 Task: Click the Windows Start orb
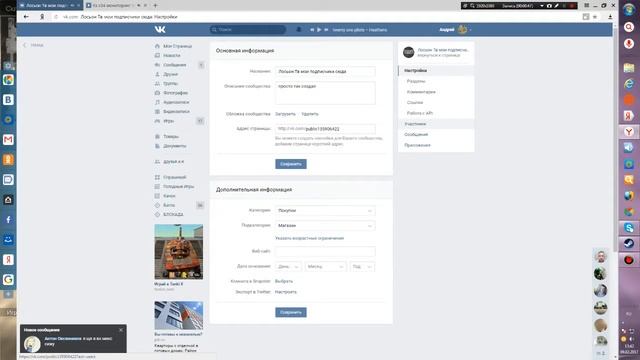tap(629, 9)
